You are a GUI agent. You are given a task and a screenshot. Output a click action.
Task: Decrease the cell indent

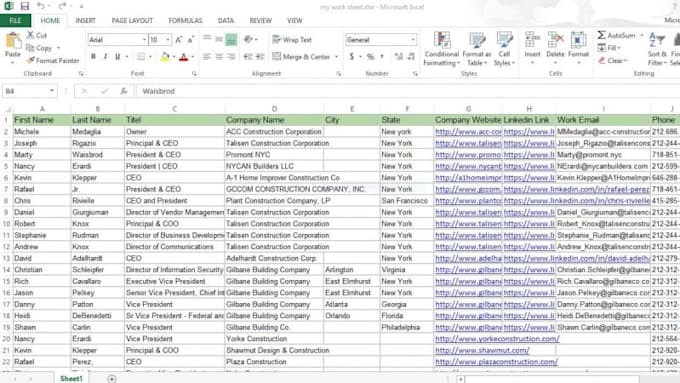point(248,56)
